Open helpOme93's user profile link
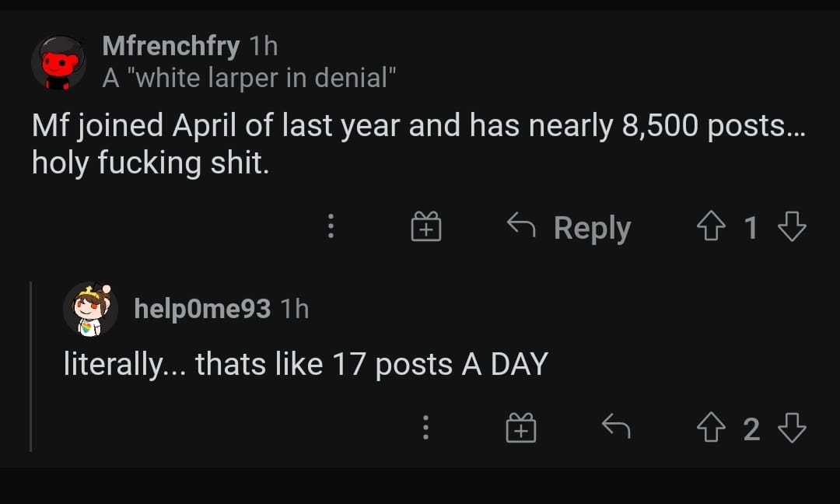840x504 pixels. tap(202, 309)
